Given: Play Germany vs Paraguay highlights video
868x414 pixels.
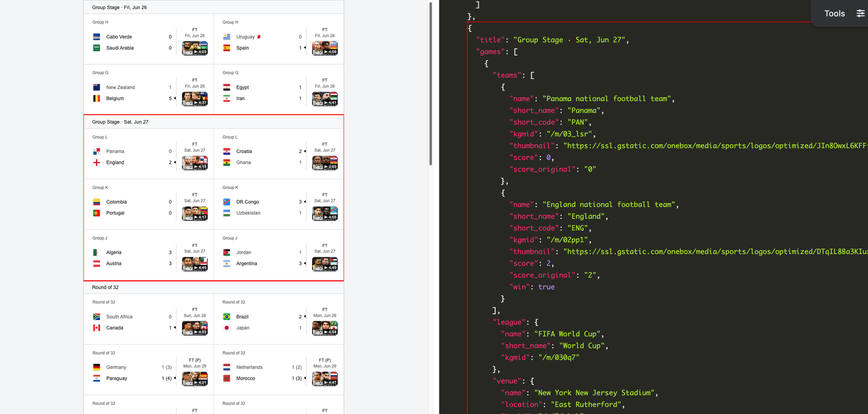Looking at the screenshot, I should point(195,379).
